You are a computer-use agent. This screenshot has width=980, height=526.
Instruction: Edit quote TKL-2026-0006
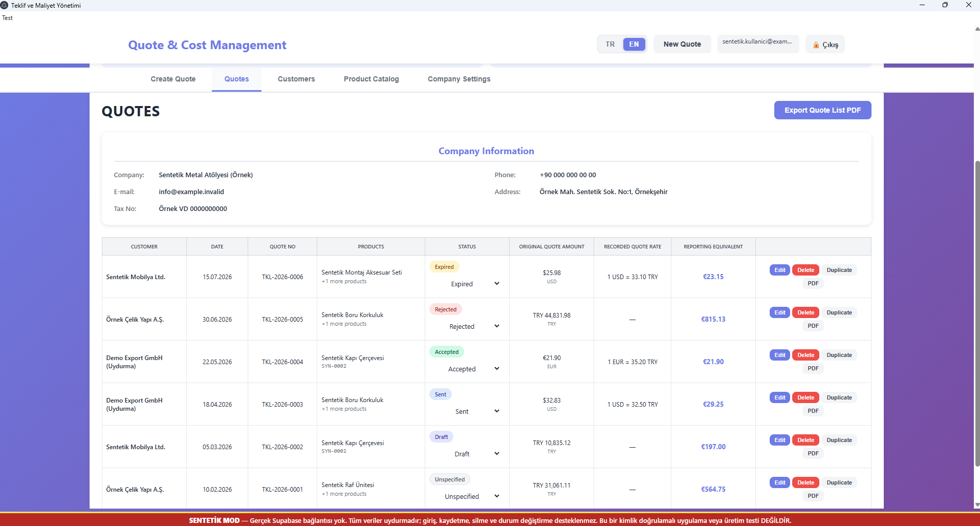(x=779, y=270)
